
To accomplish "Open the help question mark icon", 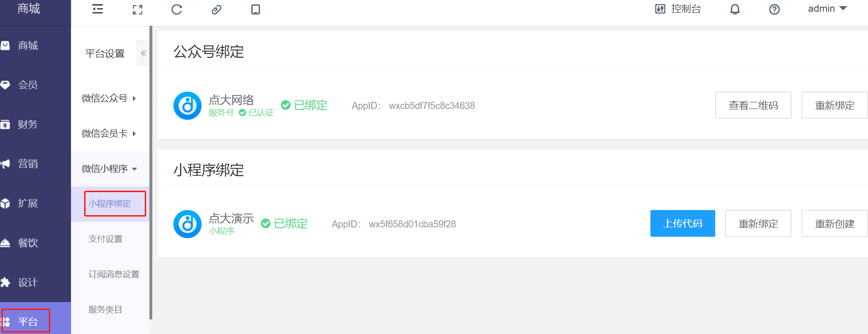I will click(774, 9).
